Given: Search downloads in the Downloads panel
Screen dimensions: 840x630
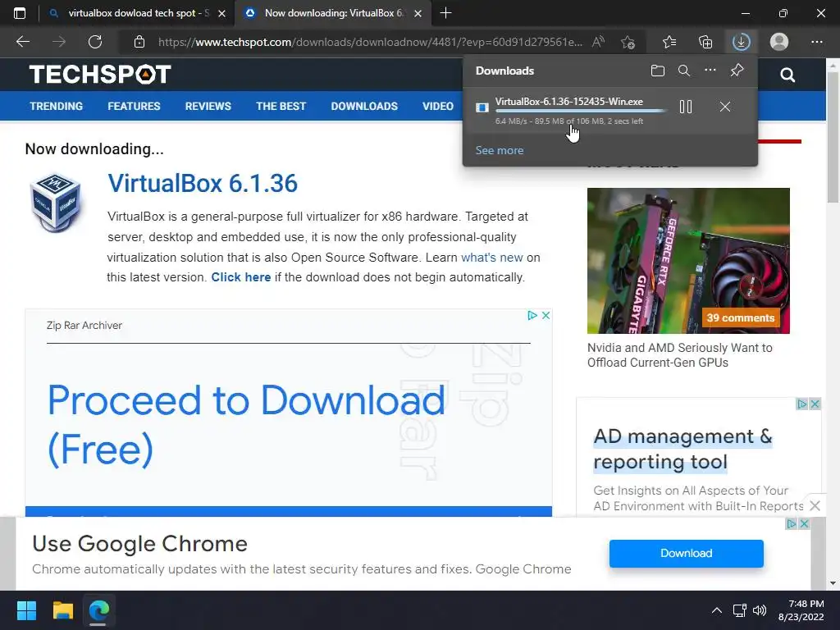Looking at the screenshot, I should tap(684, 71).
